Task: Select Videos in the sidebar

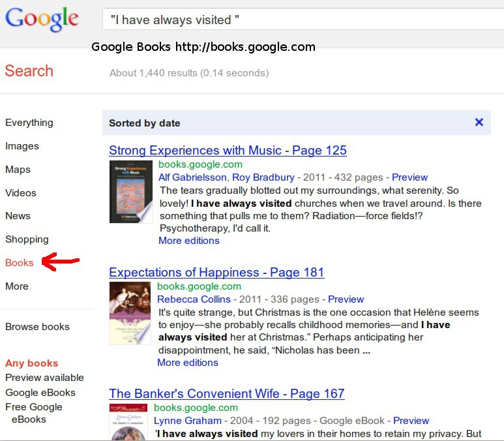Action: coord(21,193)
